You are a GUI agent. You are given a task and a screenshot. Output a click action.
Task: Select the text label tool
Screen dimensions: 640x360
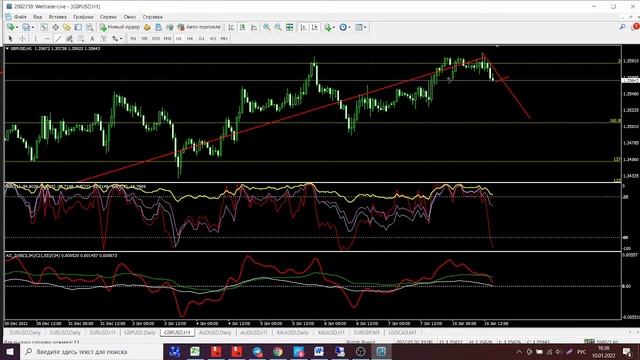104,38
